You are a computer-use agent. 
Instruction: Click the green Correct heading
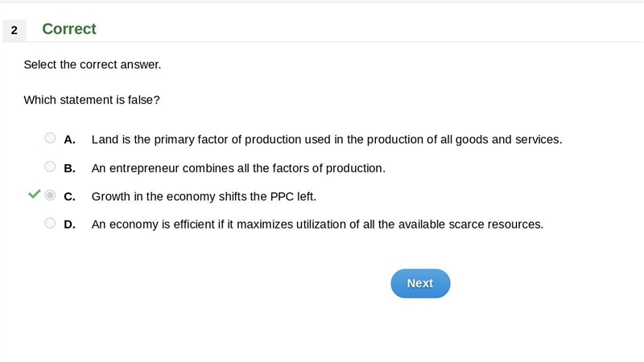coord(69,29)
